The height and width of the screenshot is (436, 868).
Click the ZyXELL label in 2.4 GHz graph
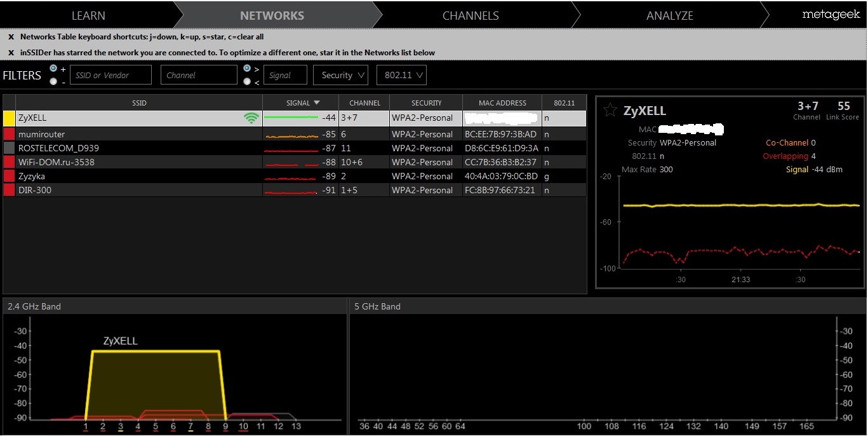tap(121, 341)
